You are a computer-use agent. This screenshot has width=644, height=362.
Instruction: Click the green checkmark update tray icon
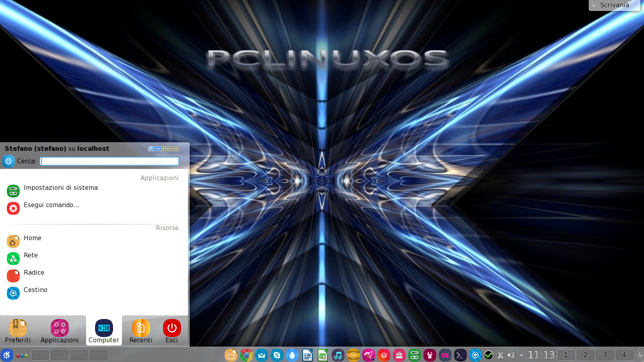[x=489, y=355]
